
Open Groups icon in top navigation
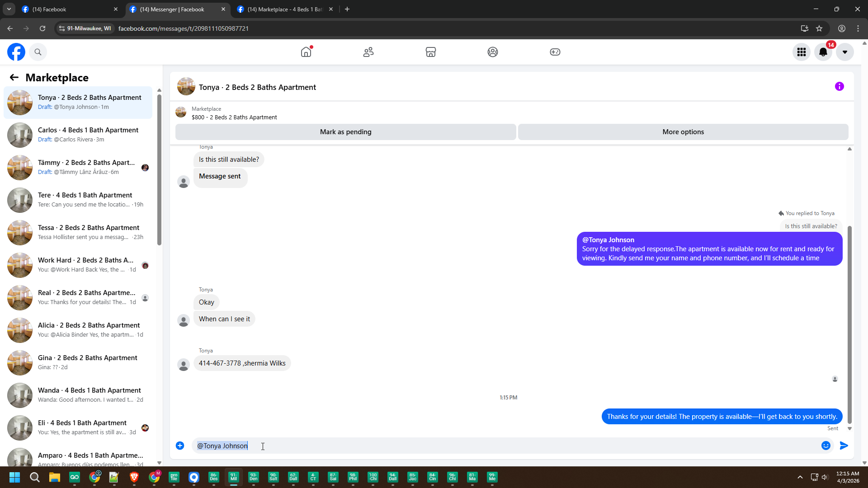(x=493, y=52)
